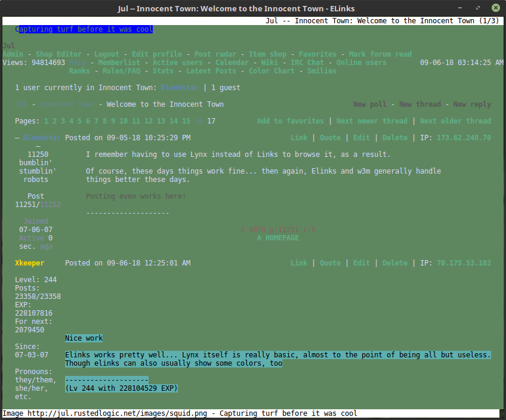Add thread to favorites

coord(291,121)
